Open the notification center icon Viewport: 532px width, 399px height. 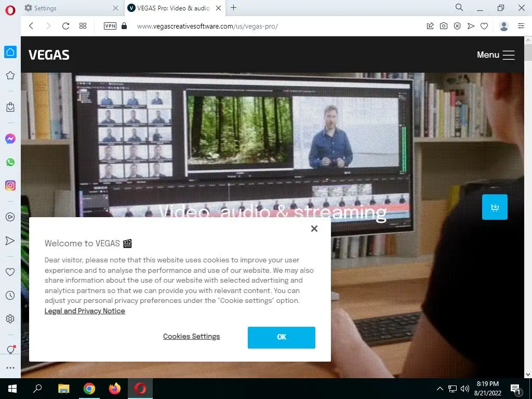(x=516, y=389)
